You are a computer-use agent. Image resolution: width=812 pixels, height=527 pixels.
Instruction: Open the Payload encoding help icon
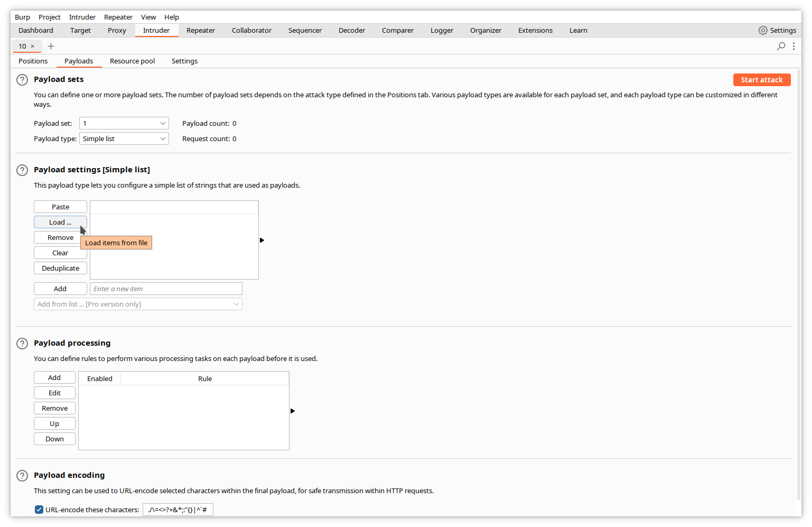[22, 476]
